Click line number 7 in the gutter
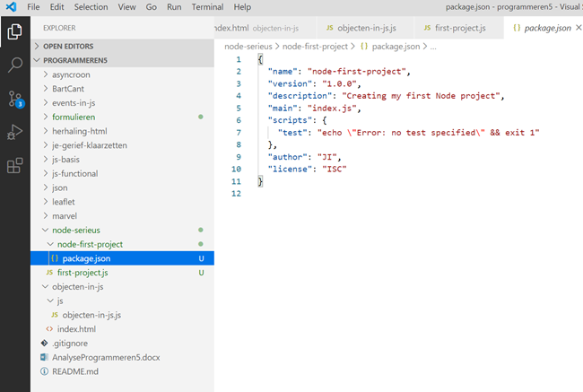Screen dimensions: 583x392 [239, 133]
